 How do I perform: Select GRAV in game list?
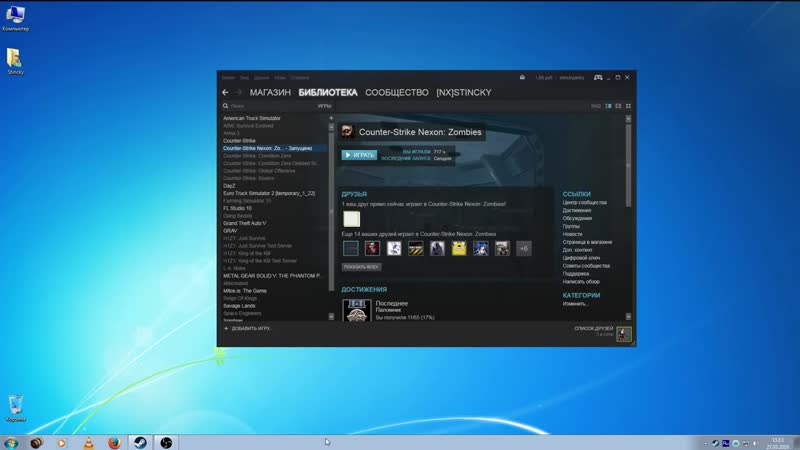(230, 231)
